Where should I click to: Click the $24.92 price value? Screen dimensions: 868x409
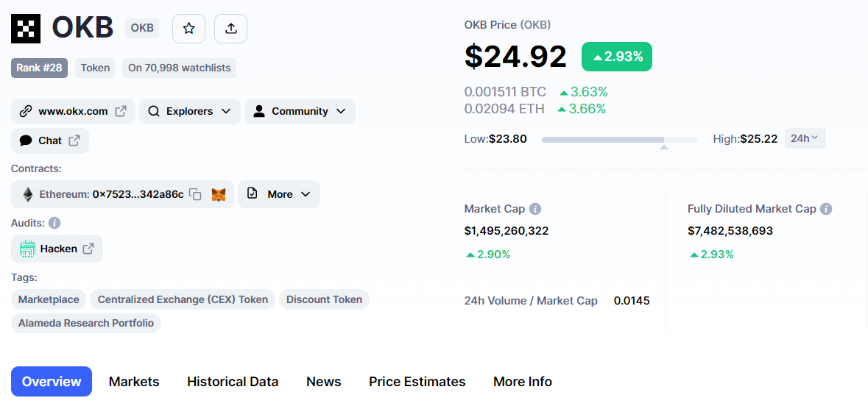515,57
